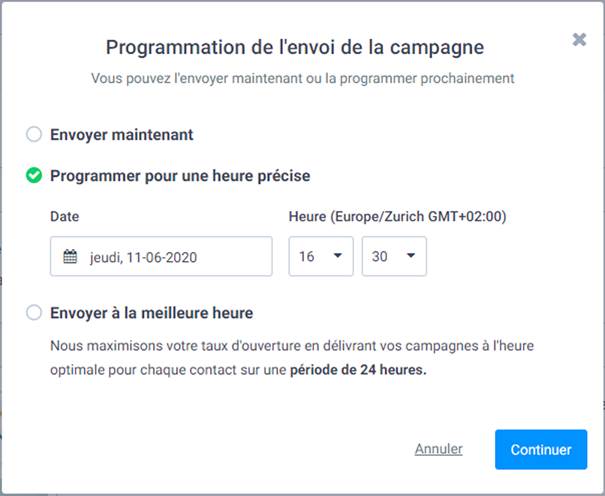This screenshot has height=496, width=605.
Task: Click the "Envoyer maintenant" label text
Action: [x=122, y=134]
